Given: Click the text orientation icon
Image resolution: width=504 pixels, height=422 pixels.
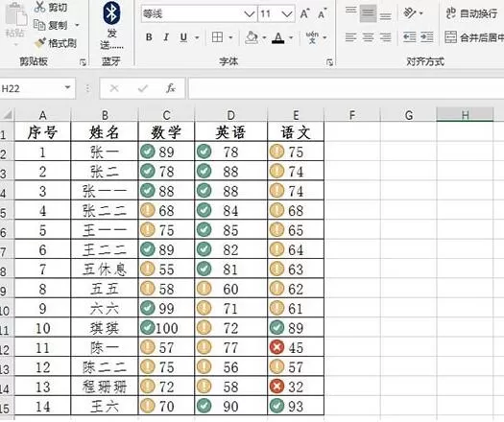Looking at the screenshot, I should coord(410,13).
